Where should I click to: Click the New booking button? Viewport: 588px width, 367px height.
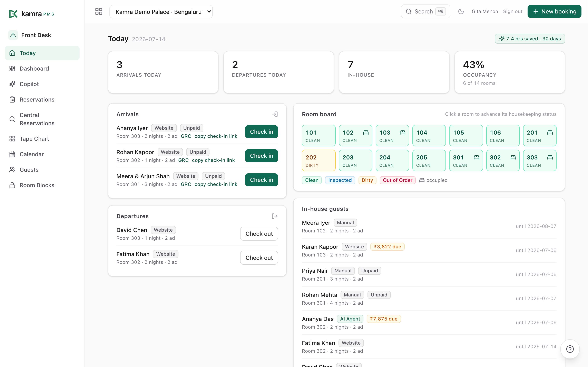(x=554, y=11)
